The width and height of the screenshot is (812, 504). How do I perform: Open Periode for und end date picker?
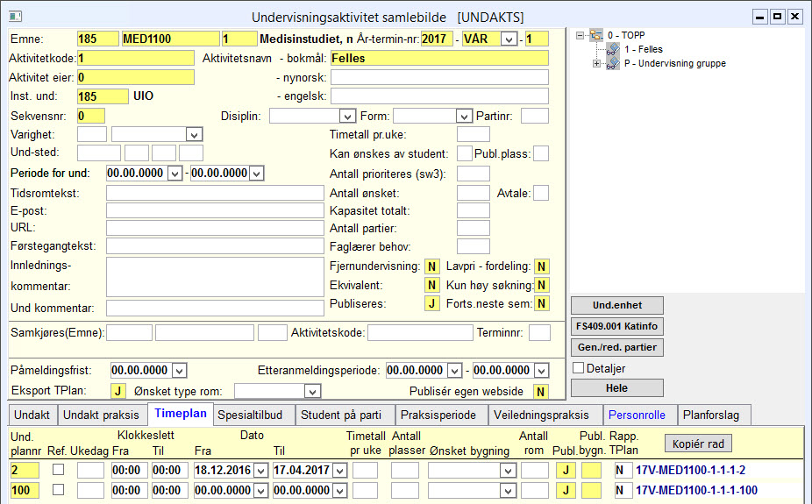click(256, 174)
